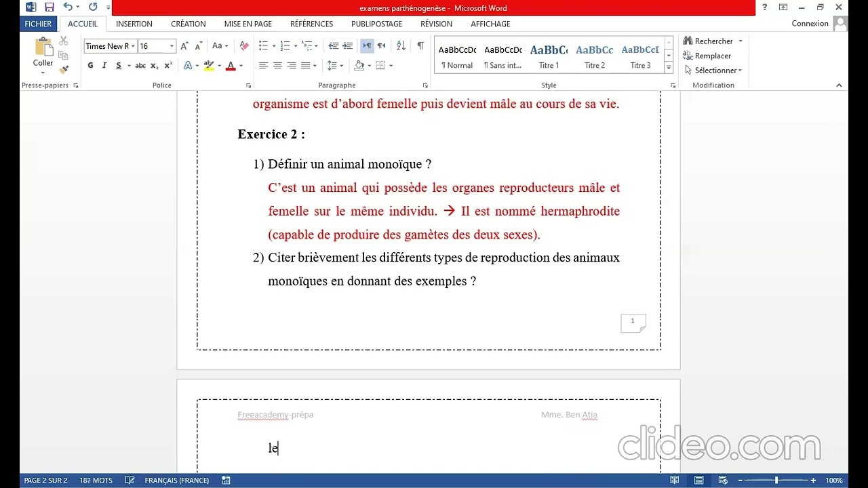Go to the RÉFÉRENCES tab
The image size is (868, 488).
click(x=312, y=24)
